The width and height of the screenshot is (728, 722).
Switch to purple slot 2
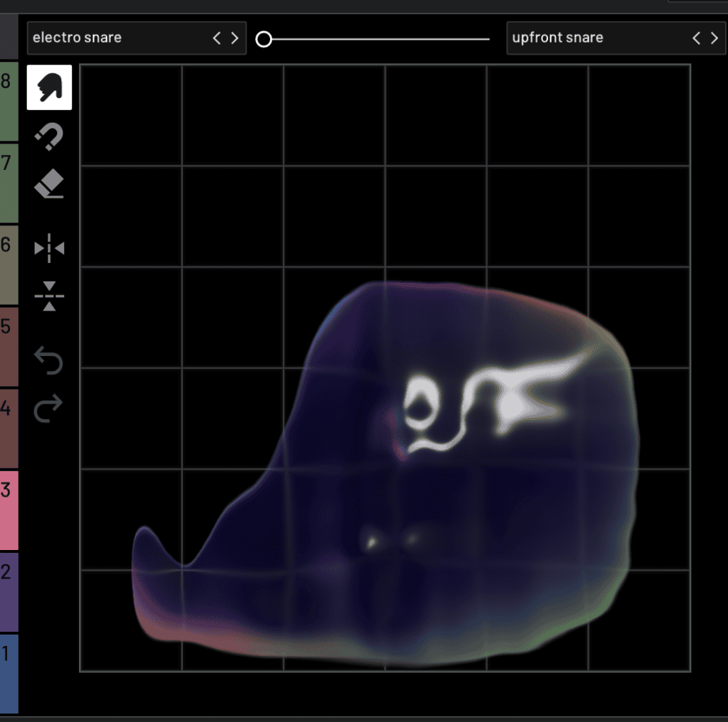click(x=9, y=591)
